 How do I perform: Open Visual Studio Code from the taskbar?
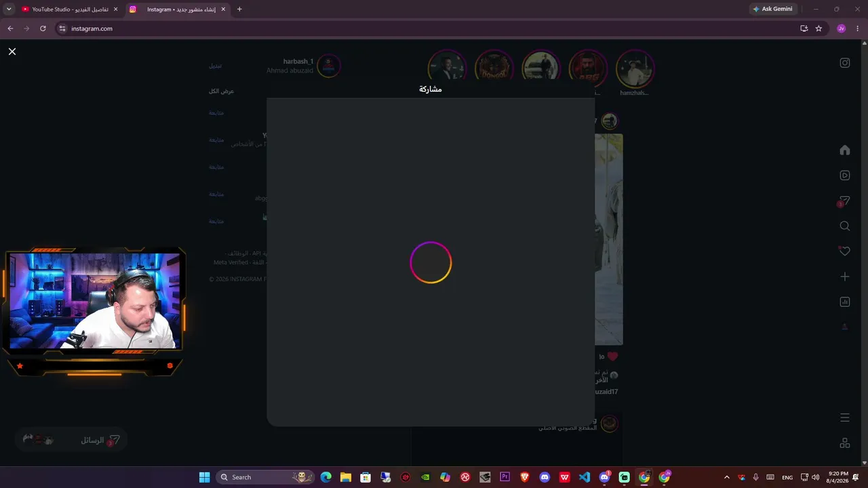point(585,477)
